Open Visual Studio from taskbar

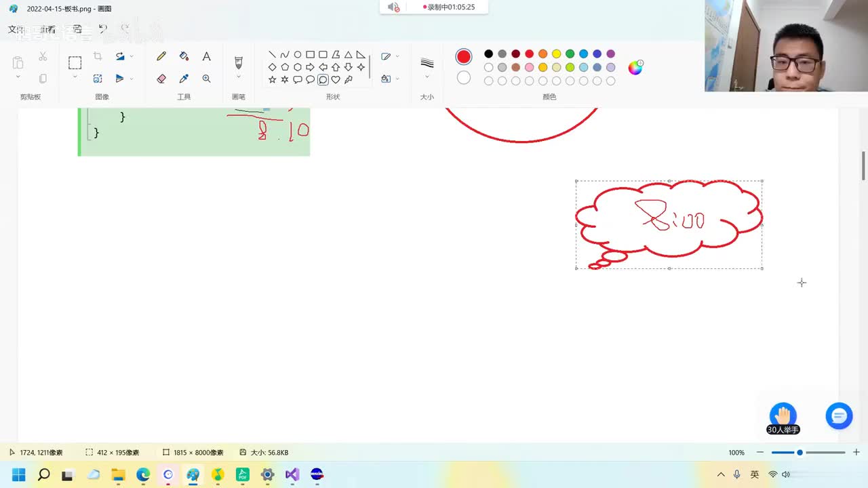[x=292, y=474]
